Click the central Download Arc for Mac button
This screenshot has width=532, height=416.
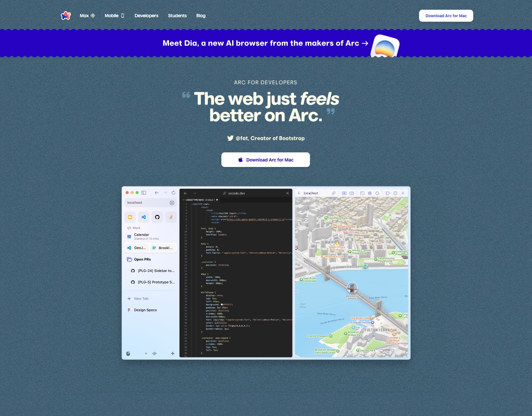point(266,160)
